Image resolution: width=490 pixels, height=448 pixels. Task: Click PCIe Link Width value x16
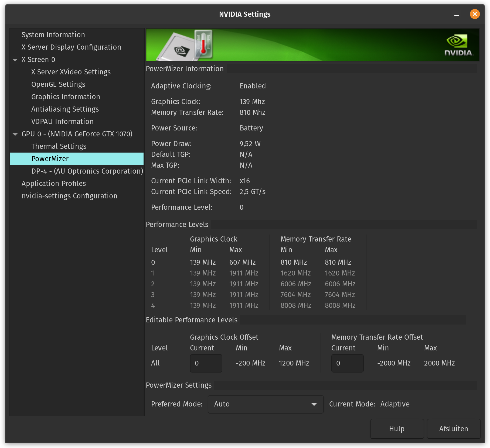tap(245, 181)
